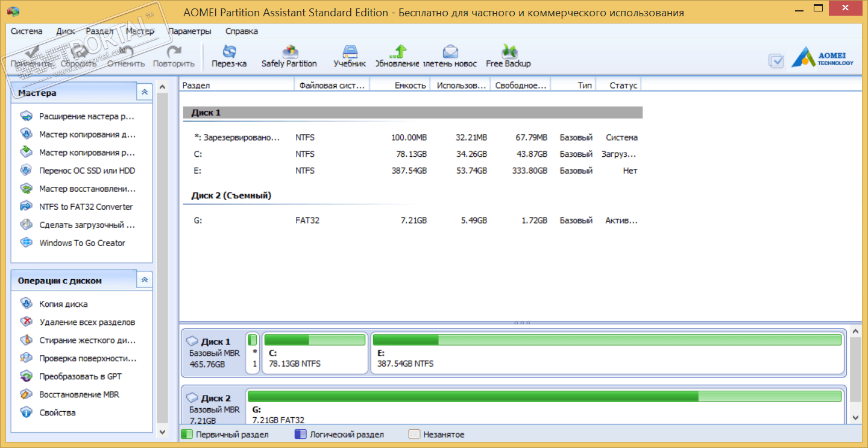Launch the Free Backup tool
This screenshot has height=448, width=868.
[508, 57]
